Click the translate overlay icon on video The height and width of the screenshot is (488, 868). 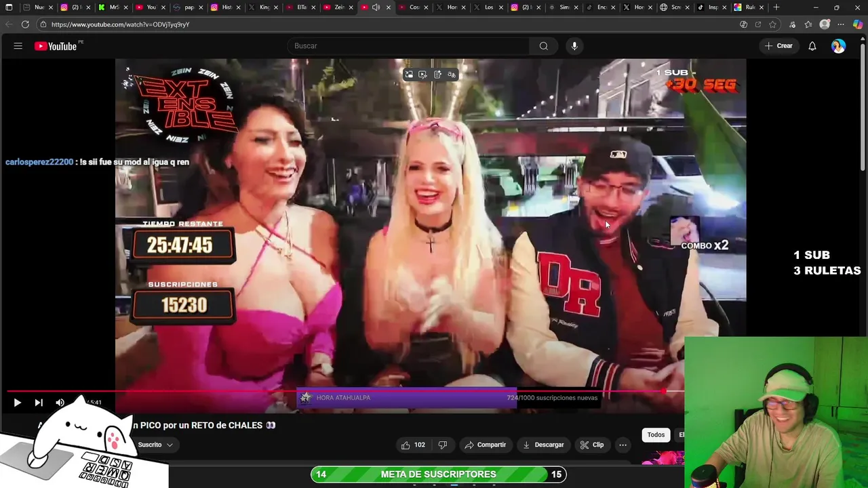(452, 75)
